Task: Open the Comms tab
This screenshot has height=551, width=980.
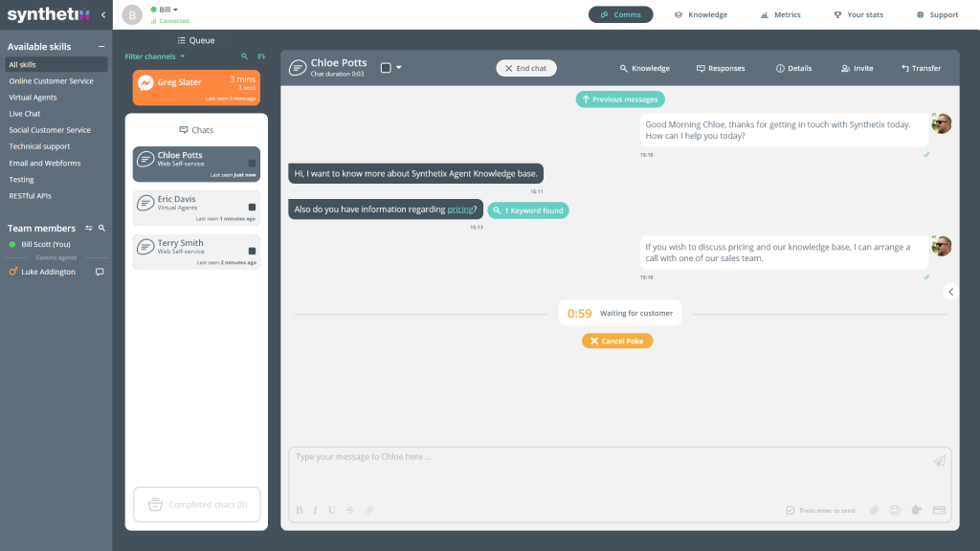Action: (620, 14)
